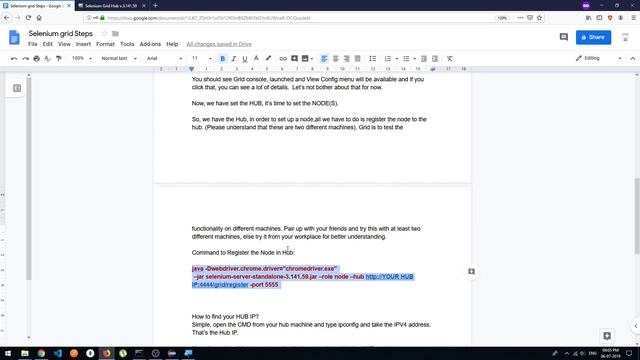The height and width of the screenshot is (360, 640).
Task: Bookmark this page with the star
Action: click(x=539, y=18)
